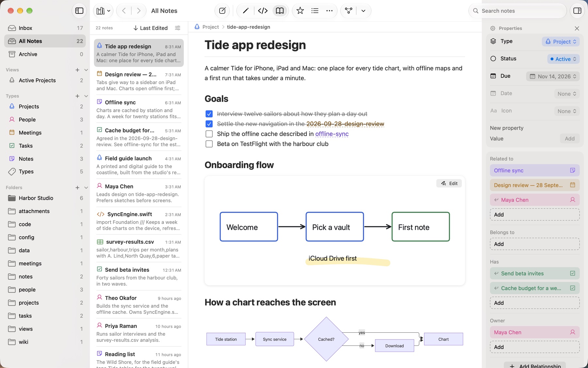
Task: Open the Type Project dropdown
Action: pos(561,42)
